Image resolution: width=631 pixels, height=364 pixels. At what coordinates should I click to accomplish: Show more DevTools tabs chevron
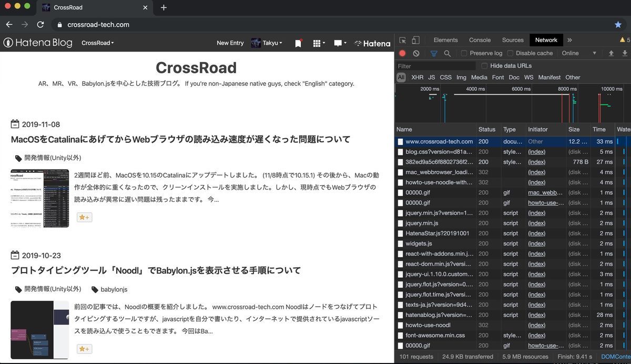click(x=569, y=40)
